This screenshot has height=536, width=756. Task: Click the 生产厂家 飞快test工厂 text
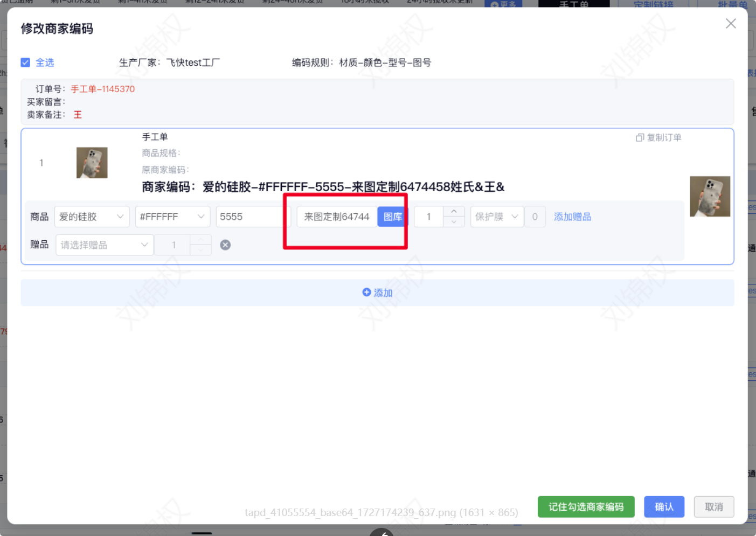coord(169,62)
